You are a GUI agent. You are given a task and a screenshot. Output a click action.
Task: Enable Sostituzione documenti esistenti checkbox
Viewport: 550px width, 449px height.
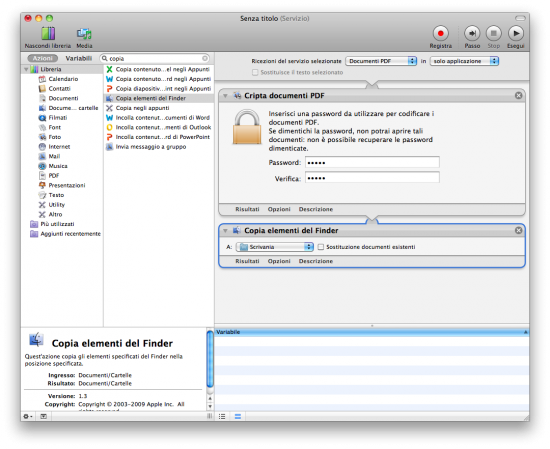tap(321, 247)
